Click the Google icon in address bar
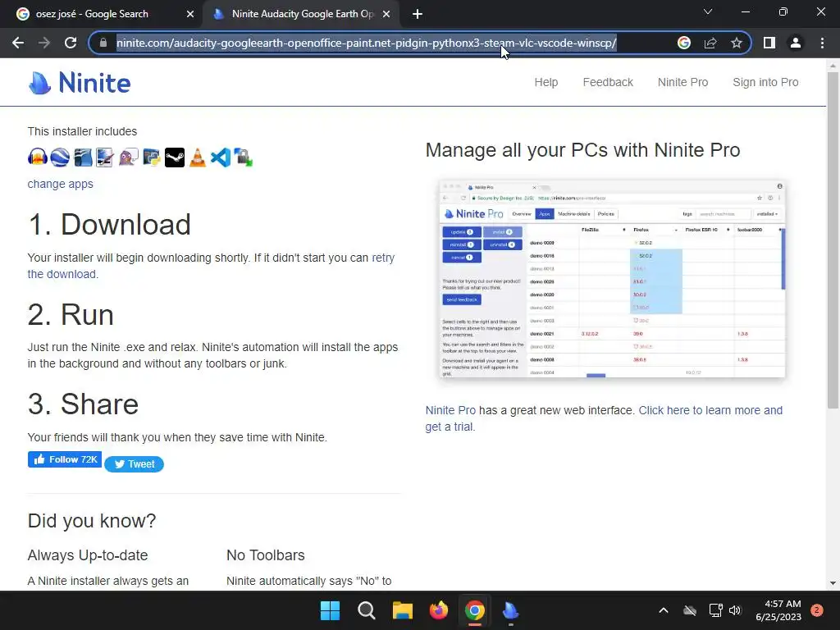 (x=684, y=43)
